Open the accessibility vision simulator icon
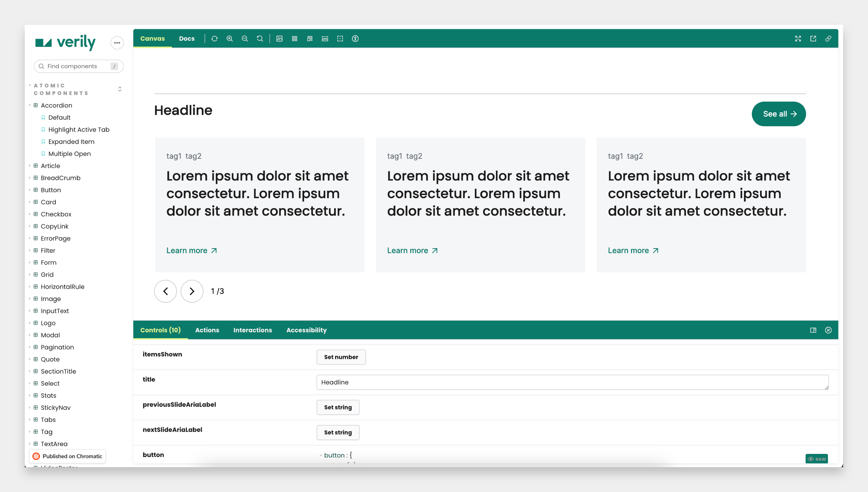Screen dimensions: 868x492 355,38
